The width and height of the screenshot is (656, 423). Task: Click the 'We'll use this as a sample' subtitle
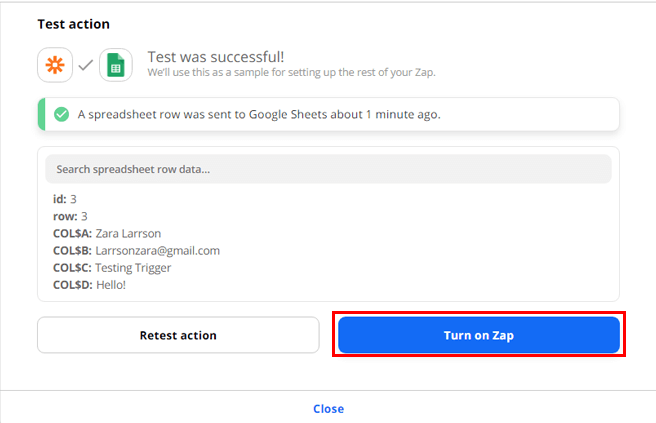coord(291,73)
